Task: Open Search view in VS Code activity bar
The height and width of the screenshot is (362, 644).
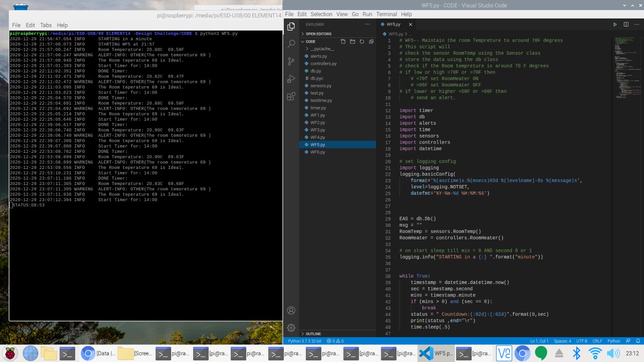Action: [x=291, y=43]
